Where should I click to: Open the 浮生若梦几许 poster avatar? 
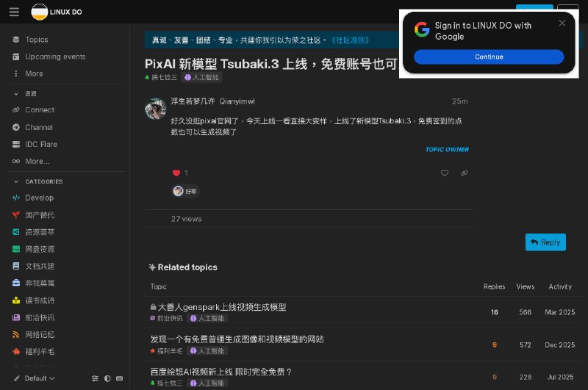pyautogui.click(x=156, y=109)
